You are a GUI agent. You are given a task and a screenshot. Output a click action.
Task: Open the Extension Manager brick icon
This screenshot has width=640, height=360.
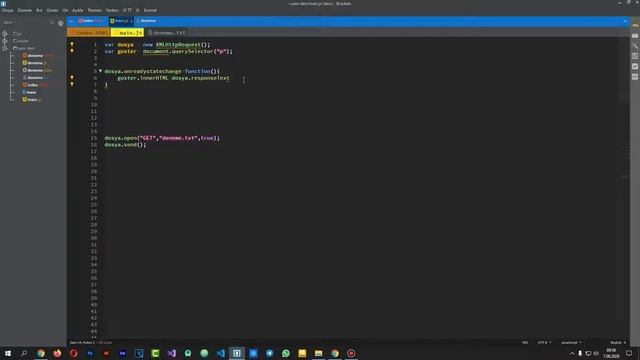[635, 36]
